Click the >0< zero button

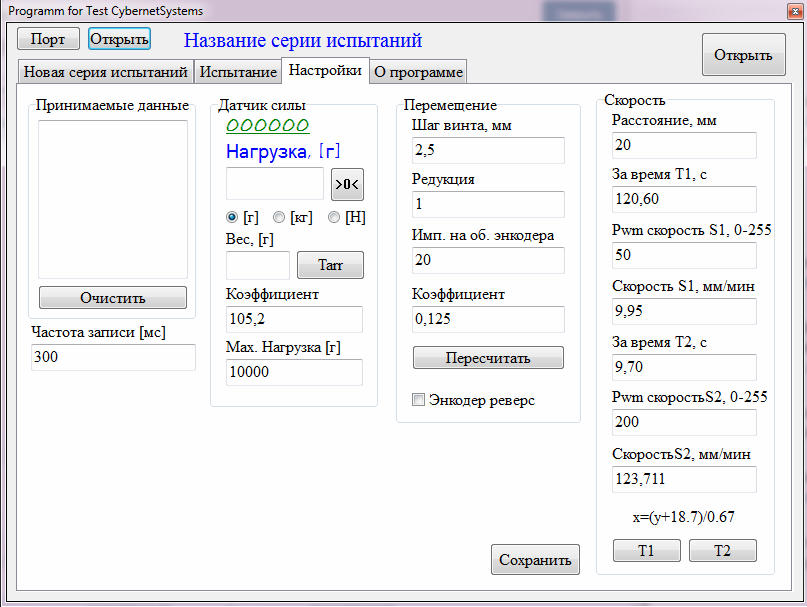(347, 184)
